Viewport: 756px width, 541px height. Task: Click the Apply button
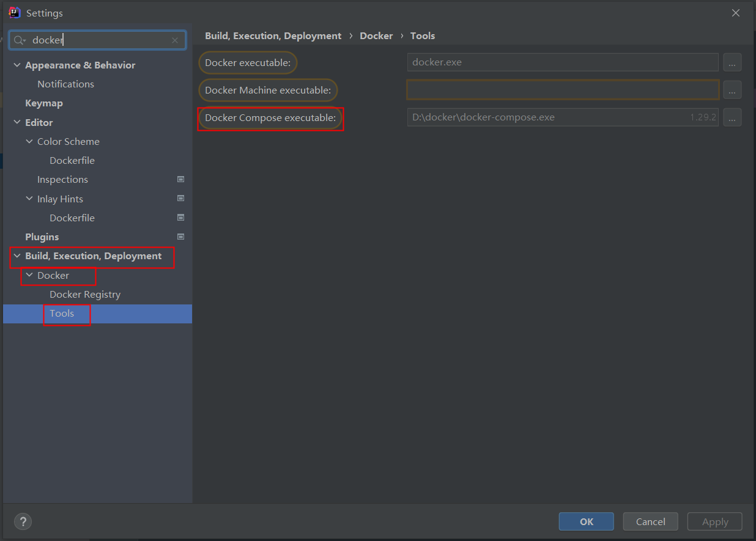point(714,521)
